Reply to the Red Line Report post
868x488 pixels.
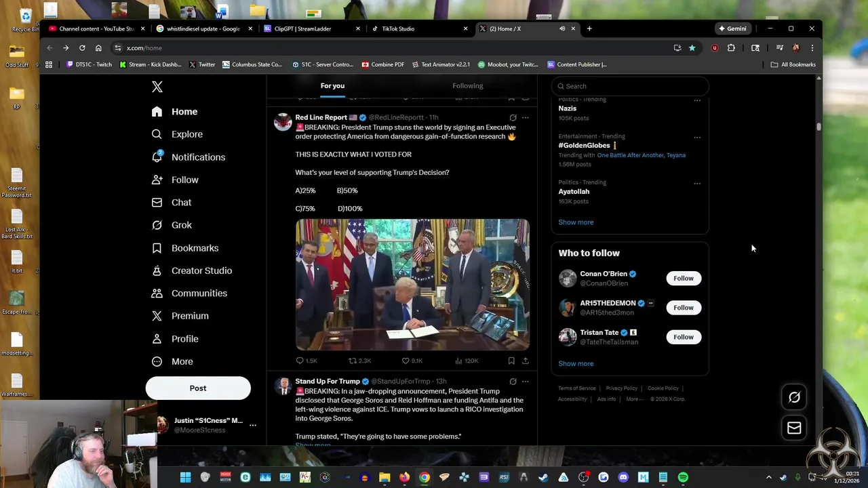[x=307, y=361]
